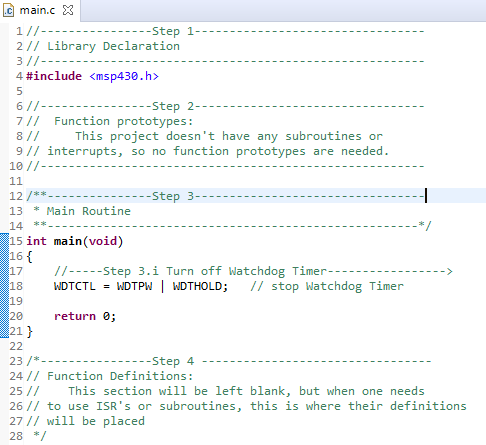Click the return keyword on line 20
486x445 pixels.
point(75,316)
